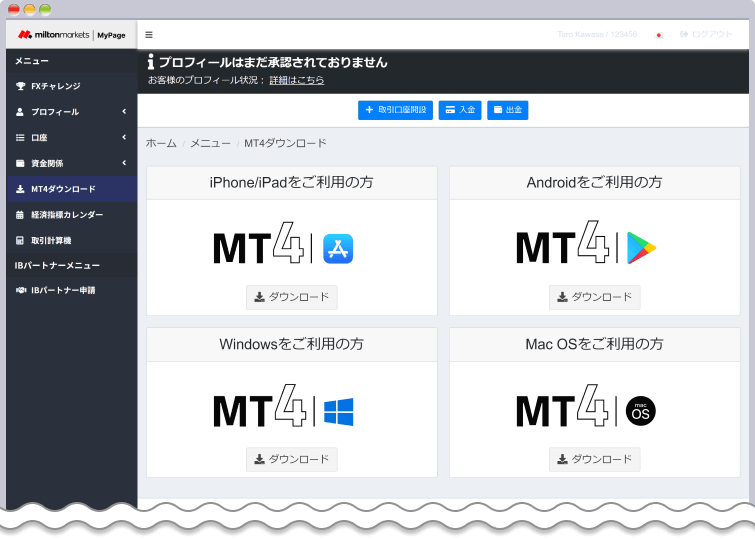The image size is (755, 540).
Task: Click the calculator icon beside 取引計算機
Action: click(20, 240)
